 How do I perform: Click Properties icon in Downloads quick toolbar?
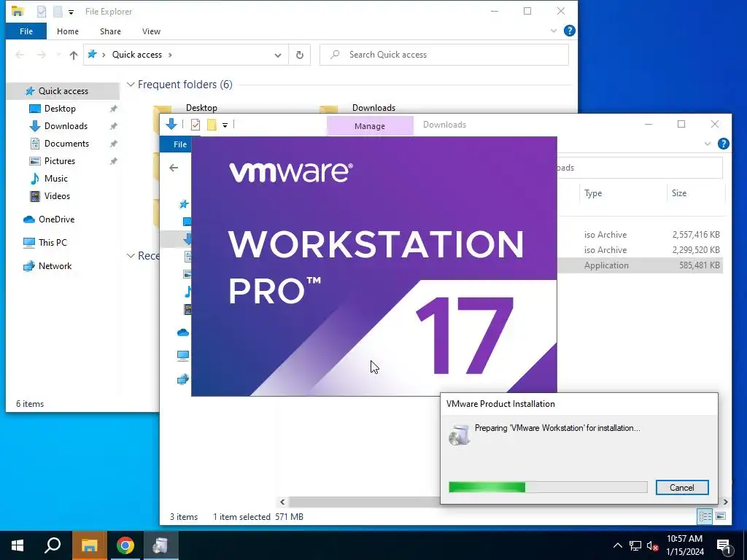click(196, 125)
